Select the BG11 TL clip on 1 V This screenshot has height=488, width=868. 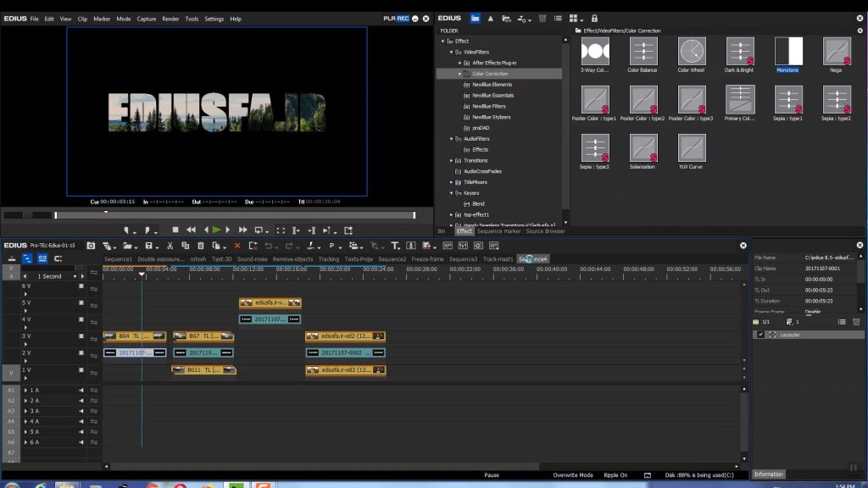point(203,369)
